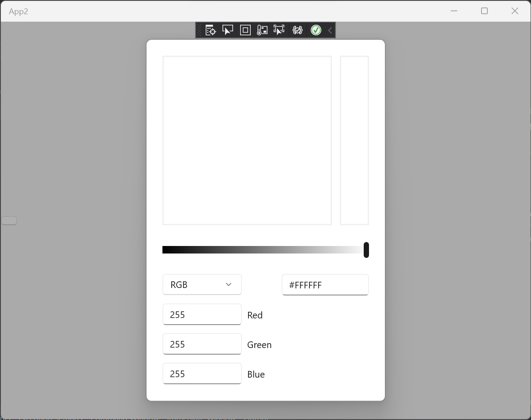The height and width of the screenshot is (420, 531).
Task: Open the RGB color model dropdown
Action: tap(202, 284)
